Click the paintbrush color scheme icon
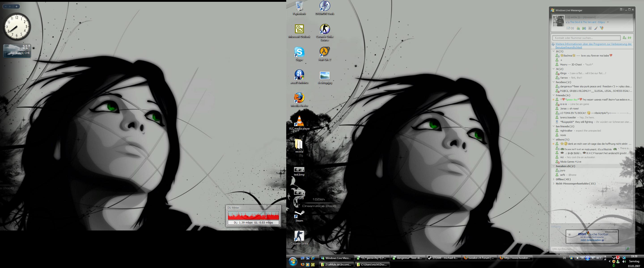 (596, 28)
